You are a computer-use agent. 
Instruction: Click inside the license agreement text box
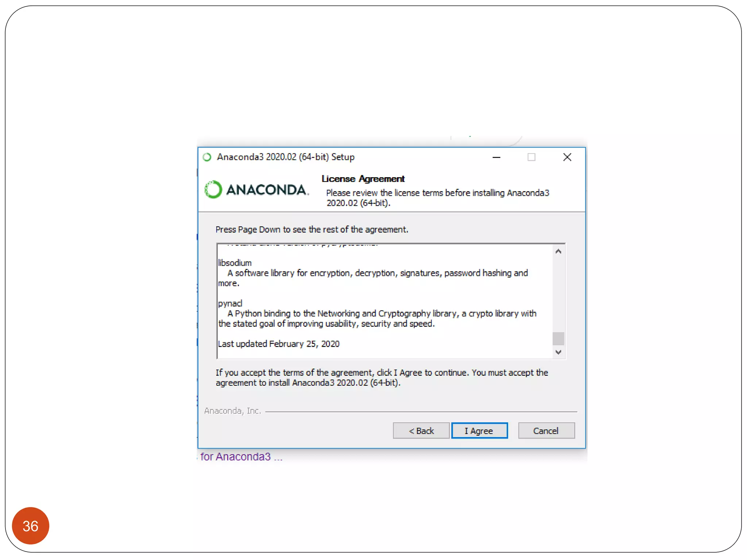(385, 301)
